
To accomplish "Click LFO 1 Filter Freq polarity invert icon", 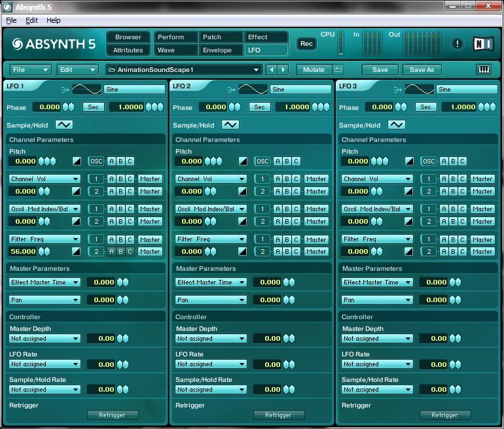I will (x=76, y=251).
